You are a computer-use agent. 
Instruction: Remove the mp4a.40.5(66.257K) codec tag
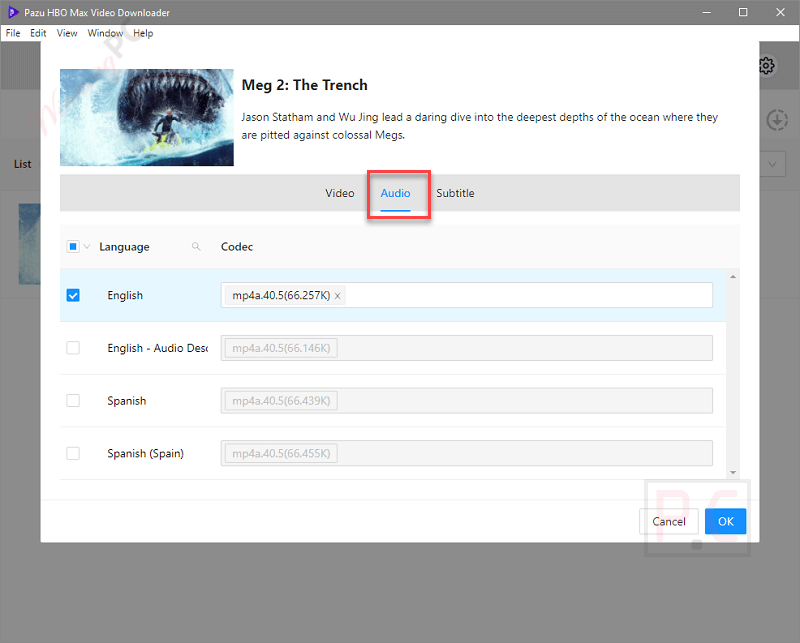pos(337,296)
